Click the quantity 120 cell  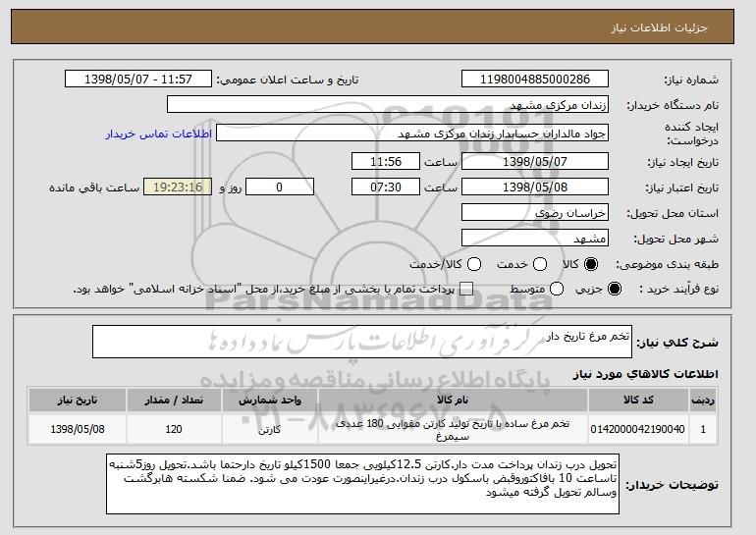tap(174, 429)
